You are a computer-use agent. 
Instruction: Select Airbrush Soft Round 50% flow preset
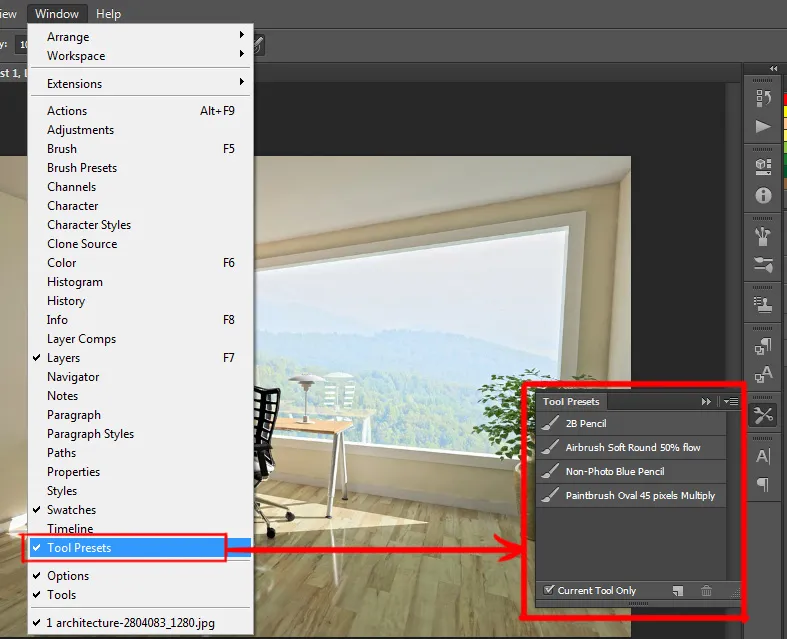pos(631,448)
